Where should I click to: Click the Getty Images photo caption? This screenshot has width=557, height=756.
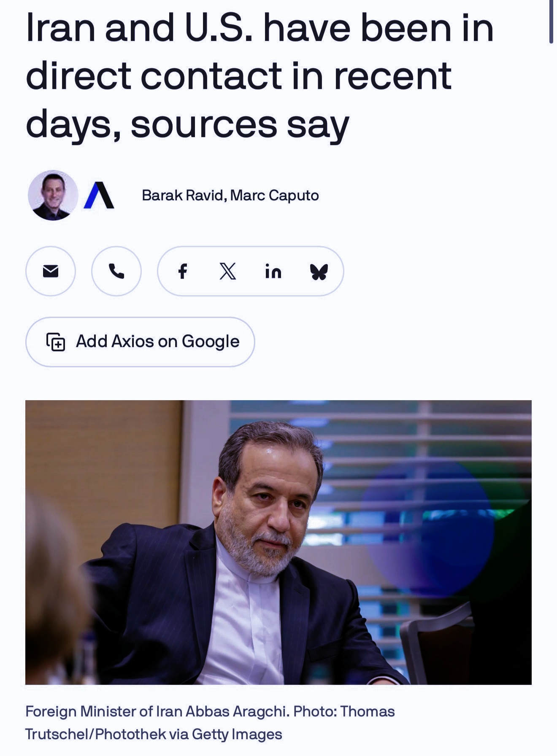210,723
